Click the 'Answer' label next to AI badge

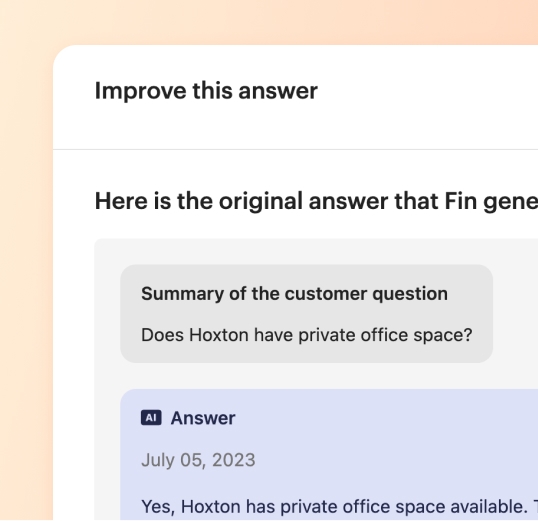click(x=203, y=418)
